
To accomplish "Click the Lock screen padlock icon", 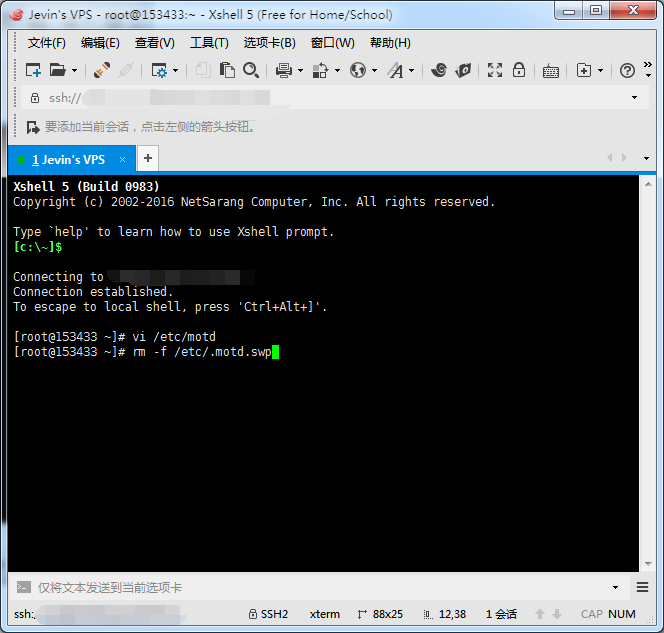I will pyautogui.click(x=519, y=70).
